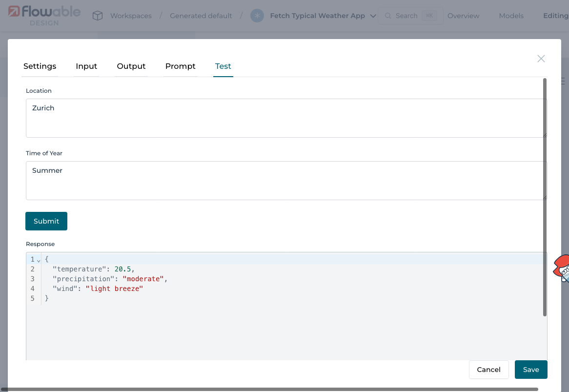The image size is (569, 392).
Task: Save the changes with Save button
Action: 531,370
